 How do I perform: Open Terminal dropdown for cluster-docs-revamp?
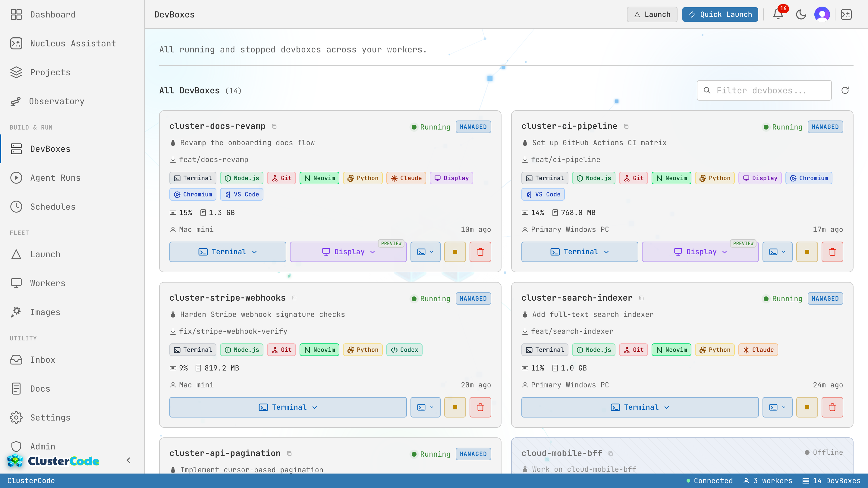[x=228, y=252]
